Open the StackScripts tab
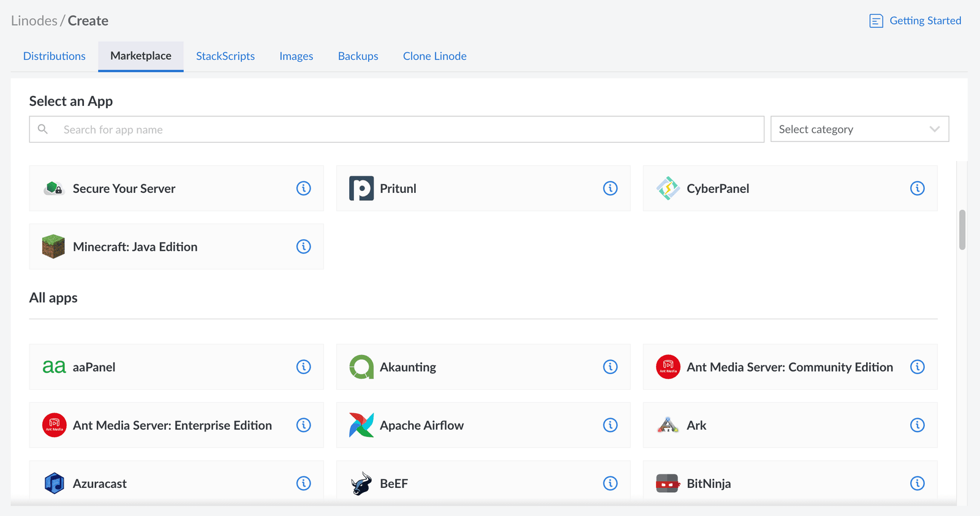This screenshot has width=980, height=516. (225, 56)
